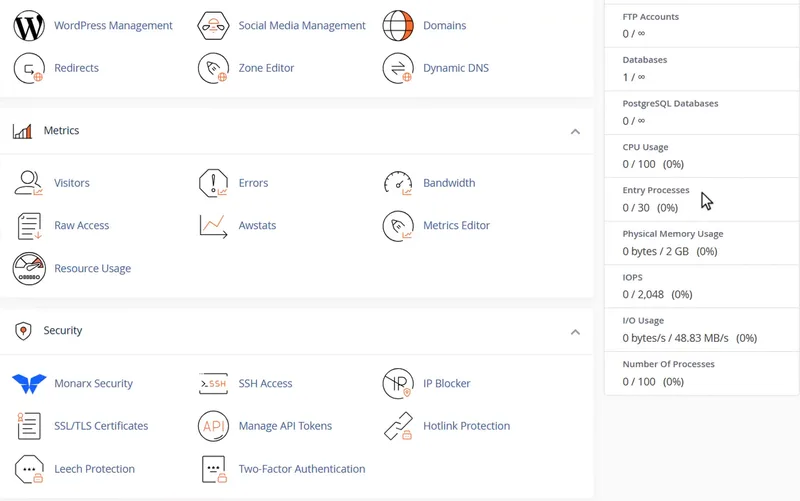This screenshot has height=501, width=800.
Task: Click the '0 bytes / 2 GB' value
Action: [x=656, y=252]
